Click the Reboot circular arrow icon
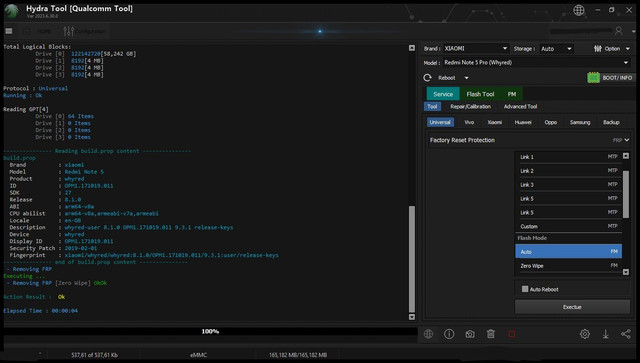This screenshot has height=363, width=640. pos(427,78)
